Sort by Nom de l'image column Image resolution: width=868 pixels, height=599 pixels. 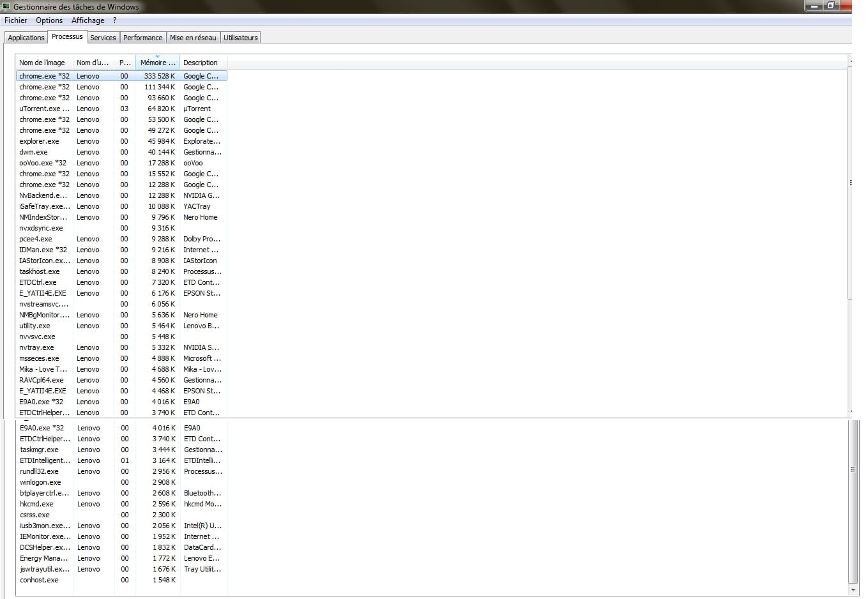pyautogui.click(x=44, y=63)
